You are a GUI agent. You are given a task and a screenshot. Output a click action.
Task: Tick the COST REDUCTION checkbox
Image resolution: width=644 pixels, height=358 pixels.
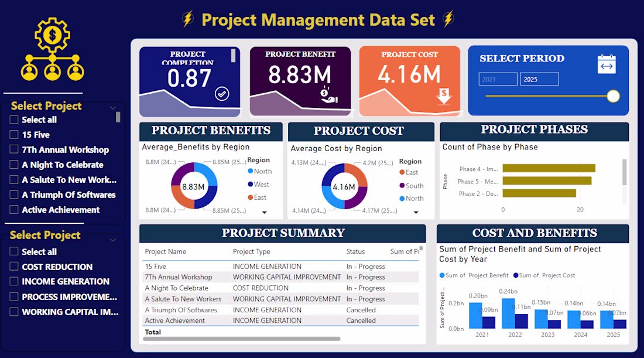click(x=14, y=267)
